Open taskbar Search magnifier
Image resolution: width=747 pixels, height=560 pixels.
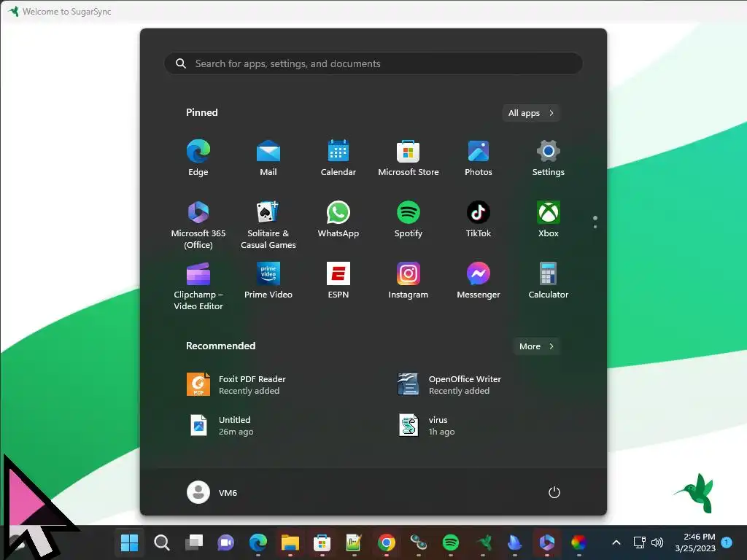[x=161, y=542]
